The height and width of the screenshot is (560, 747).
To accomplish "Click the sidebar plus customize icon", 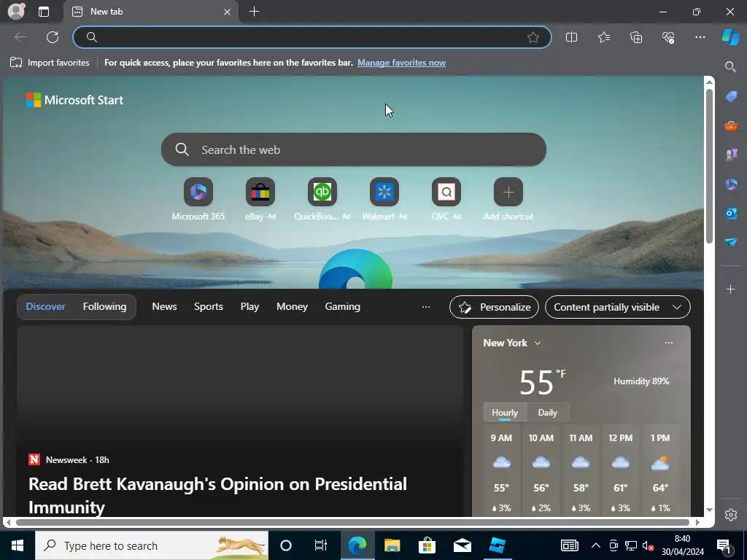I will pos(730,289).
